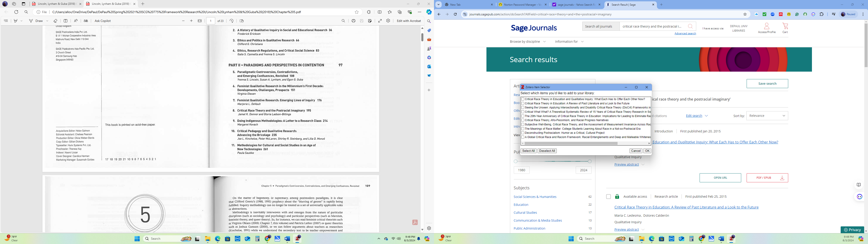
Task: Adjust the publication date end slider handle
Action: click(590, 162)
